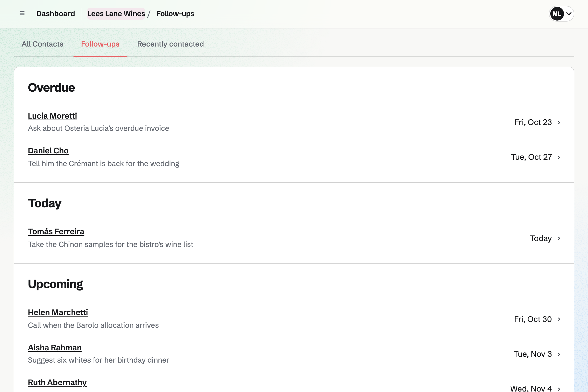Click the Follow-ups breadcrumb
This screenshot has height=392, width=588.
(x=175, y=13)
